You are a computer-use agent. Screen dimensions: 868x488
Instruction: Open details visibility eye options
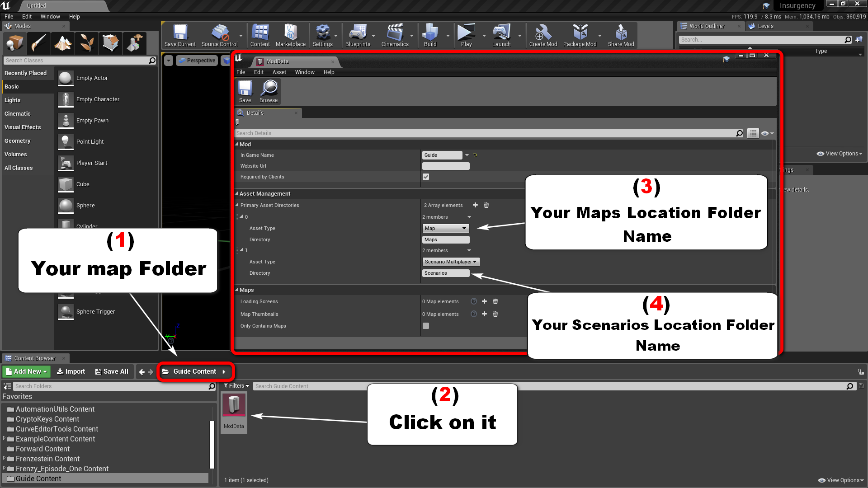click(767, 133)
